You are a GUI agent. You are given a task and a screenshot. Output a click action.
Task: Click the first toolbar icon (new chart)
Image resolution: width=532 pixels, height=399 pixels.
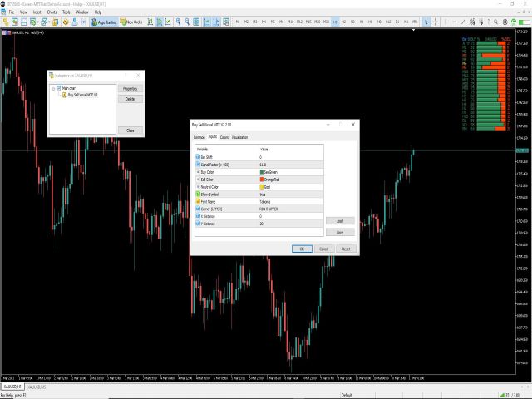(6, 22)
